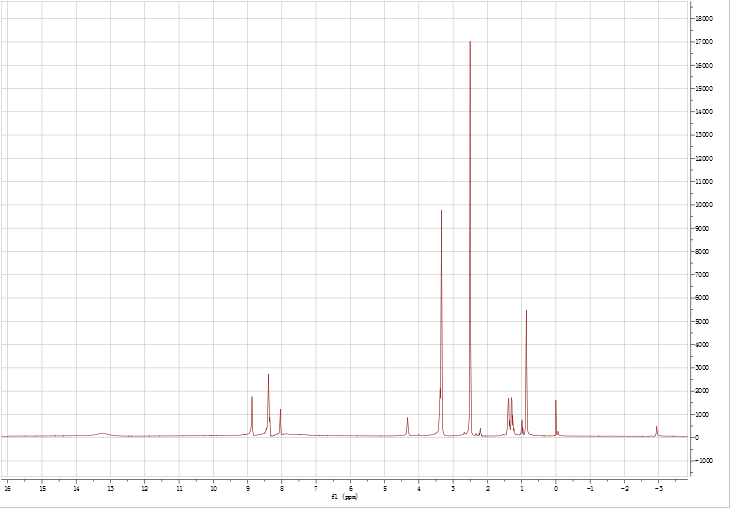Click the negative y-axis label -1000
Image resolution: width=732 pixels, height=509 pixels.
(x=704, y=461)
